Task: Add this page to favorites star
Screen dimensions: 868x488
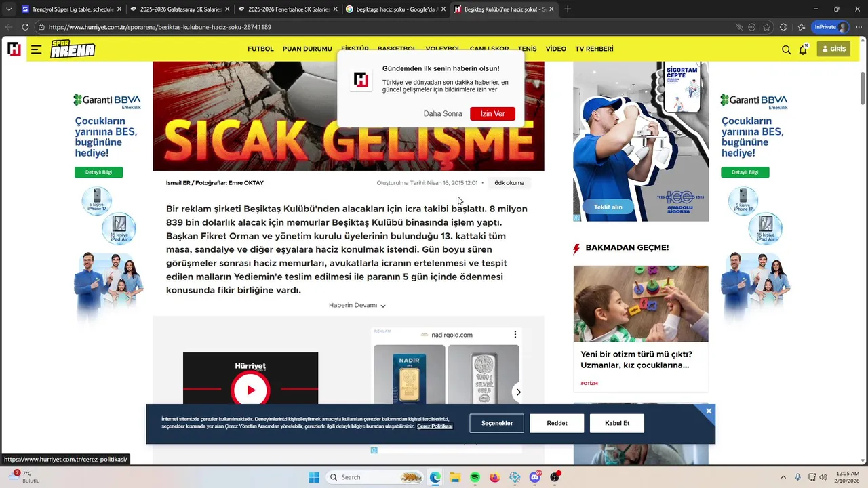Action: (767, 27)
